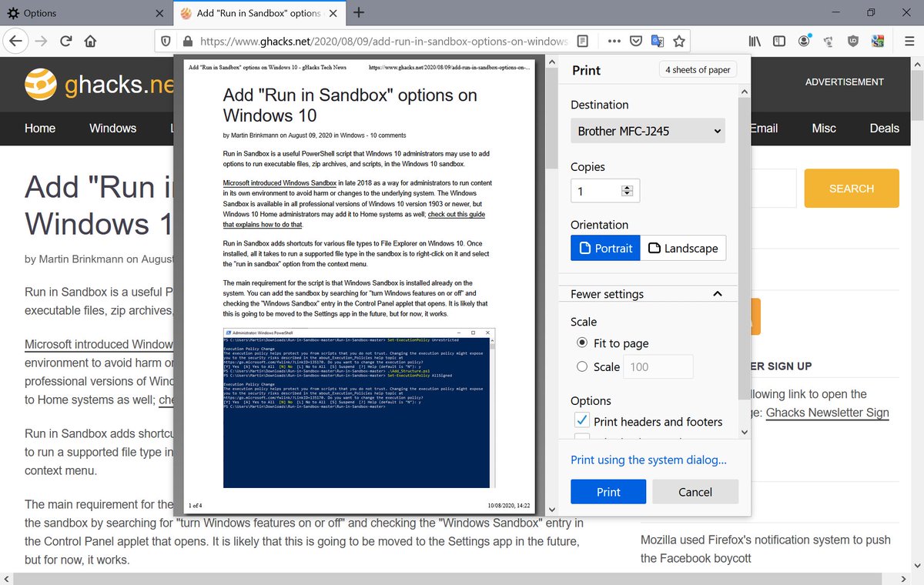Open the Google S3 extension icon
The height and width of the screenshot is (585, 924).
[x=877, y=41]
